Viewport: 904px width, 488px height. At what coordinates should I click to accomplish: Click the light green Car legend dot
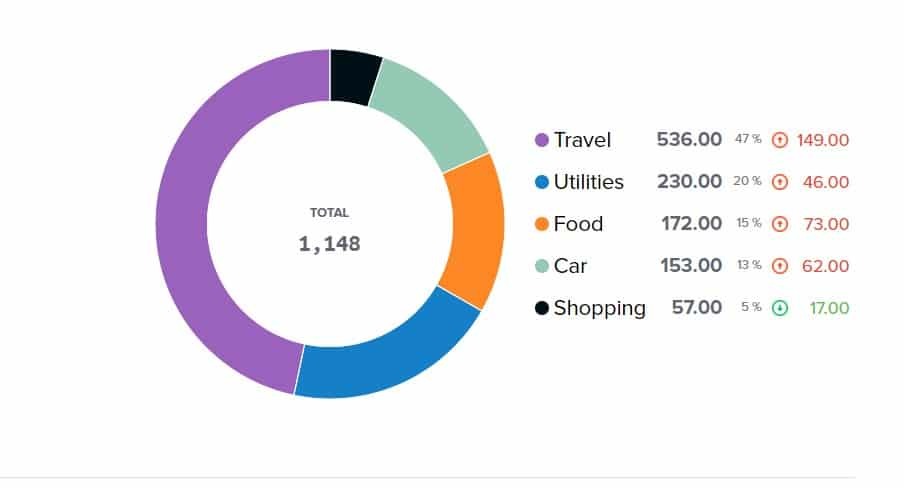(542, 266)
